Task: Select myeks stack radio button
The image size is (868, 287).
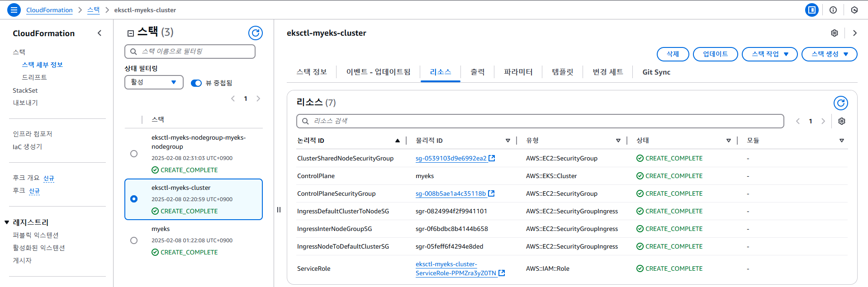Action: pos(134,240)
